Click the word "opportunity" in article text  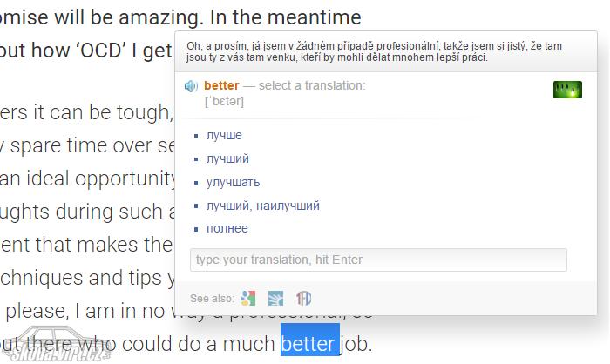[x=125, y=179]
